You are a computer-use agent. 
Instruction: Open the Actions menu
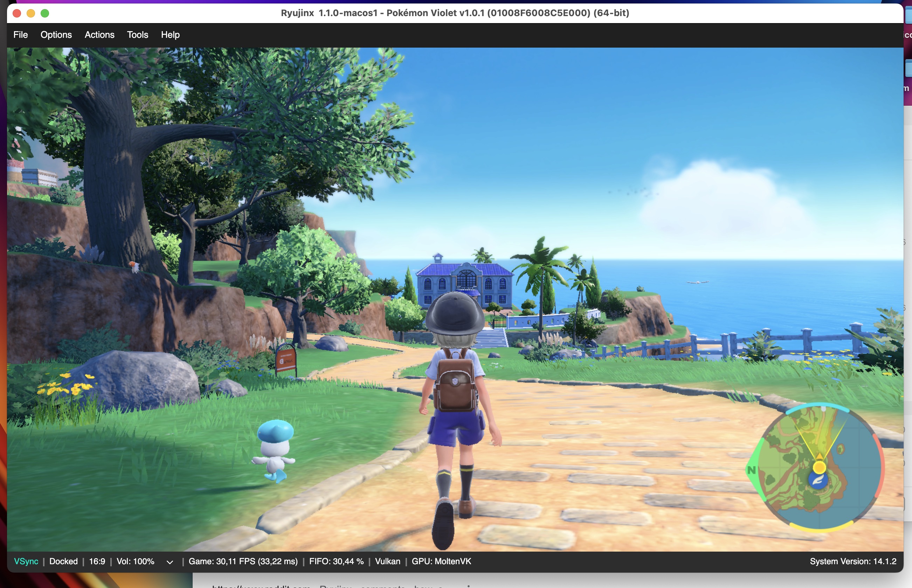(x=99, y=35)
